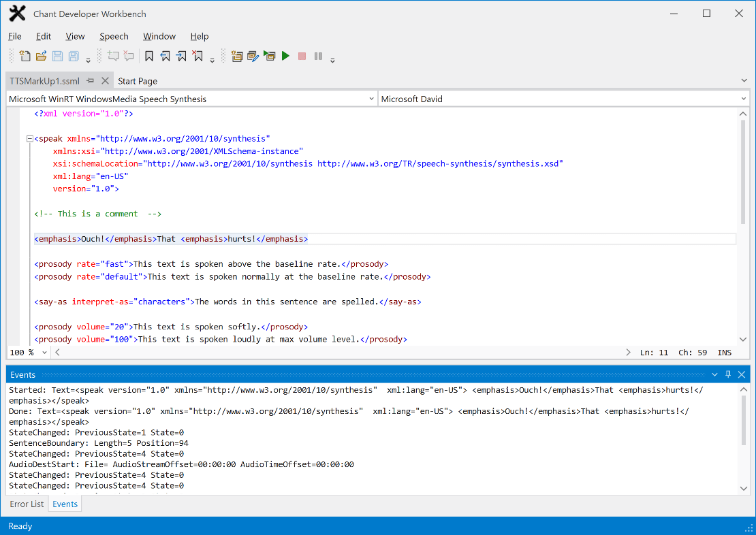
Task: Click the red Stop playback icon
Action: (302, 56)
